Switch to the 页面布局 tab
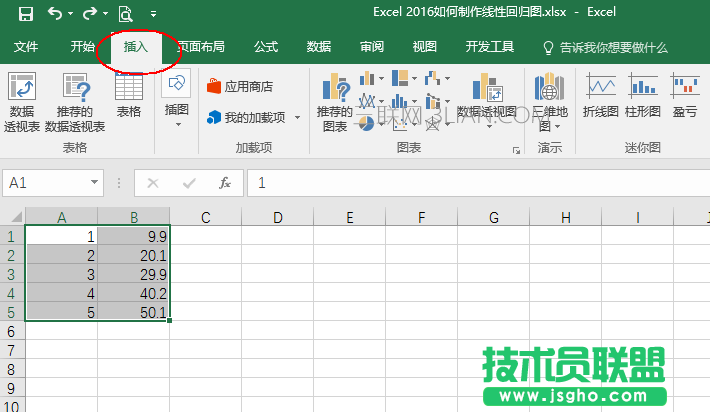The height and width of the screenshot is (412, 710). (201, 47)
